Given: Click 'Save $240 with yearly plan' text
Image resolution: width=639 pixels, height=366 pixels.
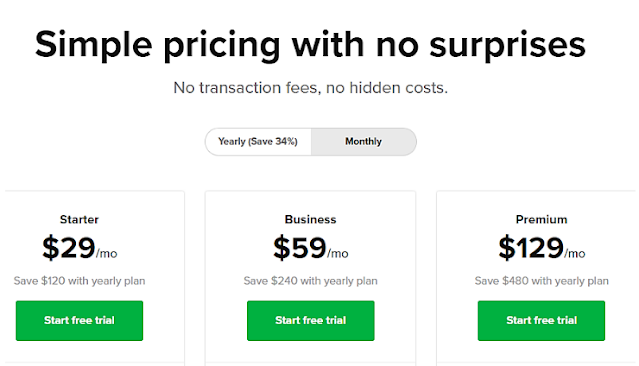Looking at the screenshot, I should tap(311, 281).
